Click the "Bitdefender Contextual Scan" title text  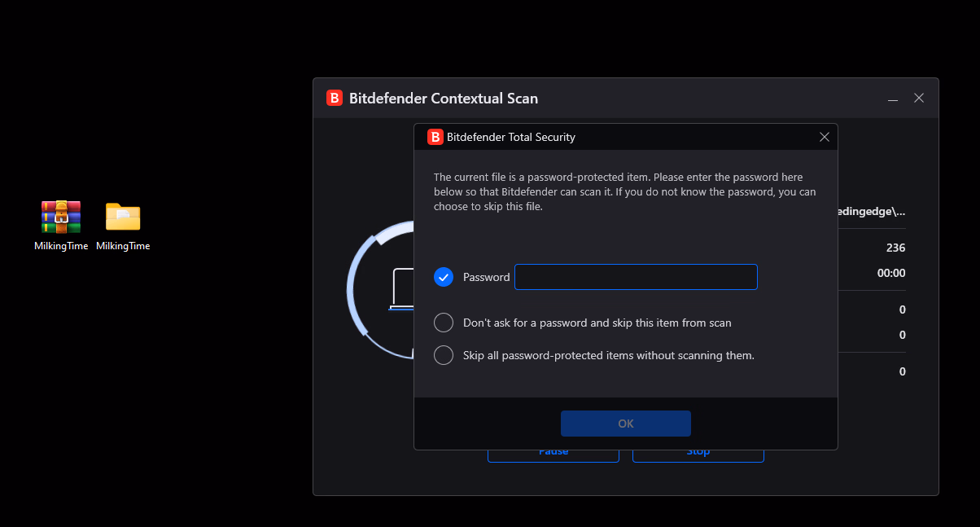444,99
